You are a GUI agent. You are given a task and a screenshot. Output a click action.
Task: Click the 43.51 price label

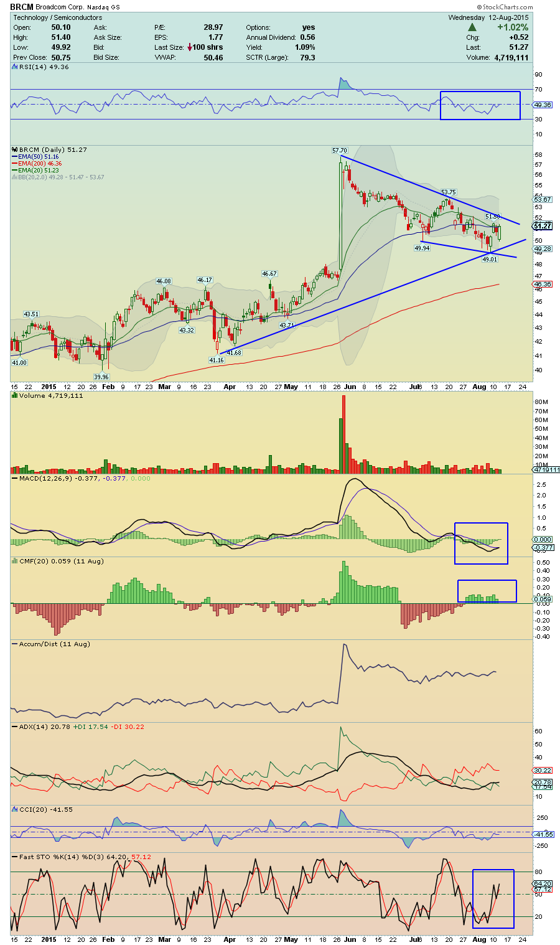31,314
